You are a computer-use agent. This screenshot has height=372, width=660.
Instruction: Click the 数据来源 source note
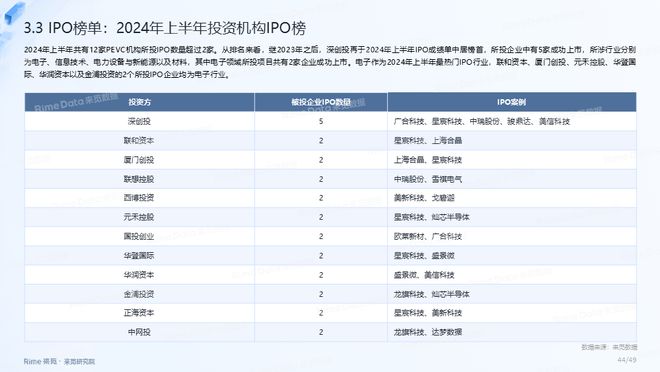coord(609,347)
